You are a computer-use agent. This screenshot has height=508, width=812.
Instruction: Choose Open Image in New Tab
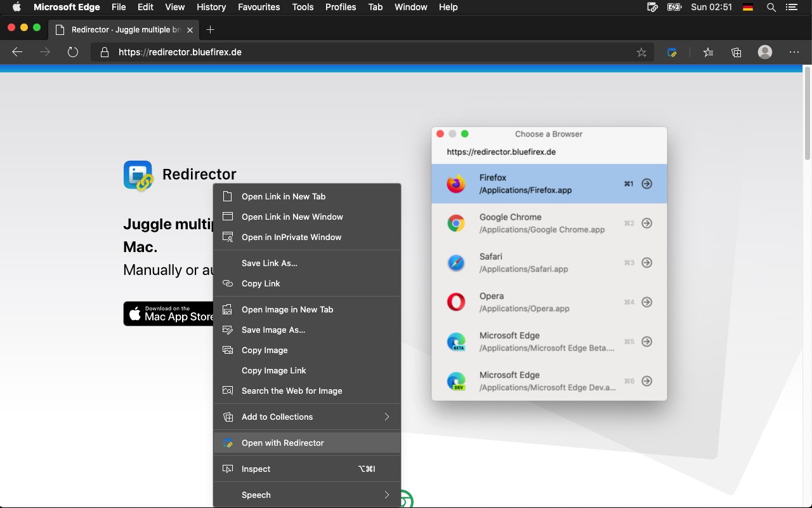(307, 309)
